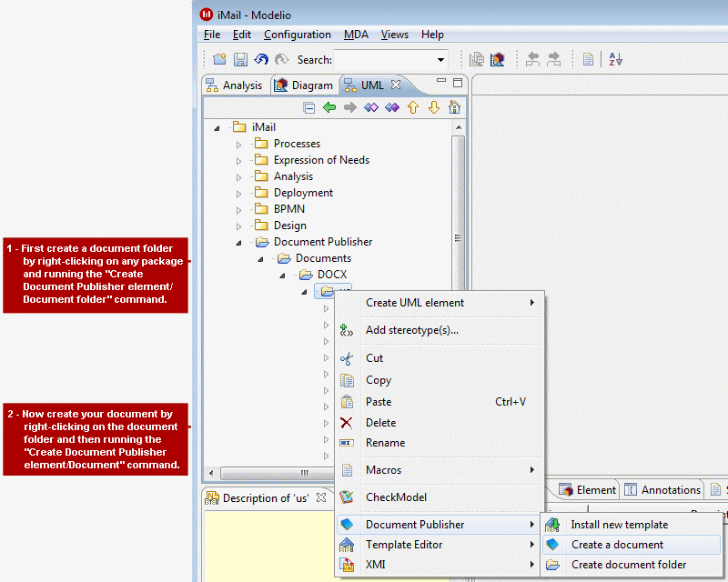Expand the Design folder
This screenshot has height=582, width=728.
pos(238,226)
